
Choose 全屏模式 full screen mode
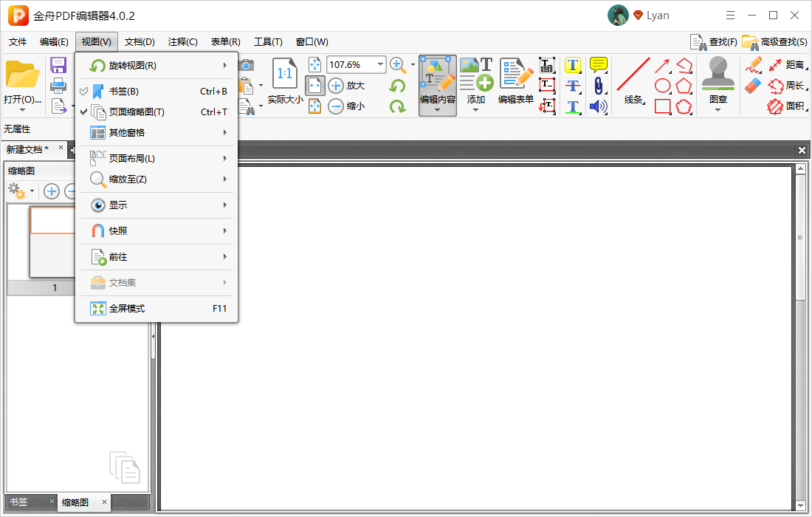pos(156,309)
